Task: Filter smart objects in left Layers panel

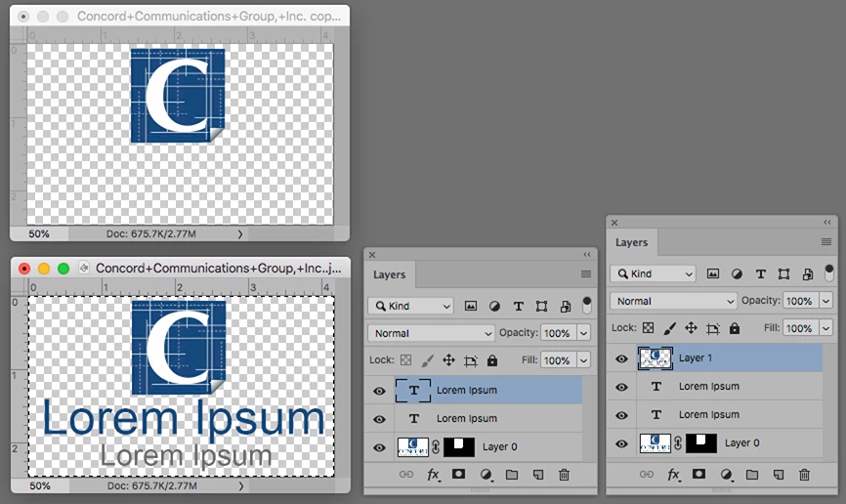Action: click(x=566, y=307)
